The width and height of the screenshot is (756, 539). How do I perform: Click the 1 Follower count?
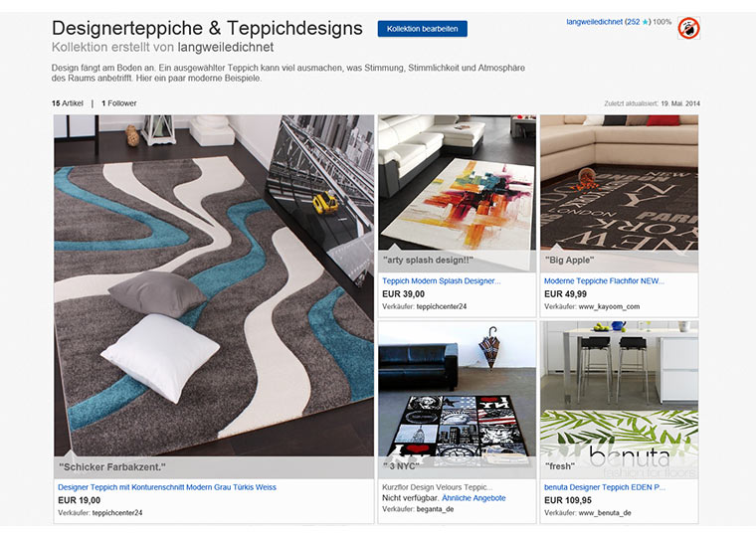(119, 103)
